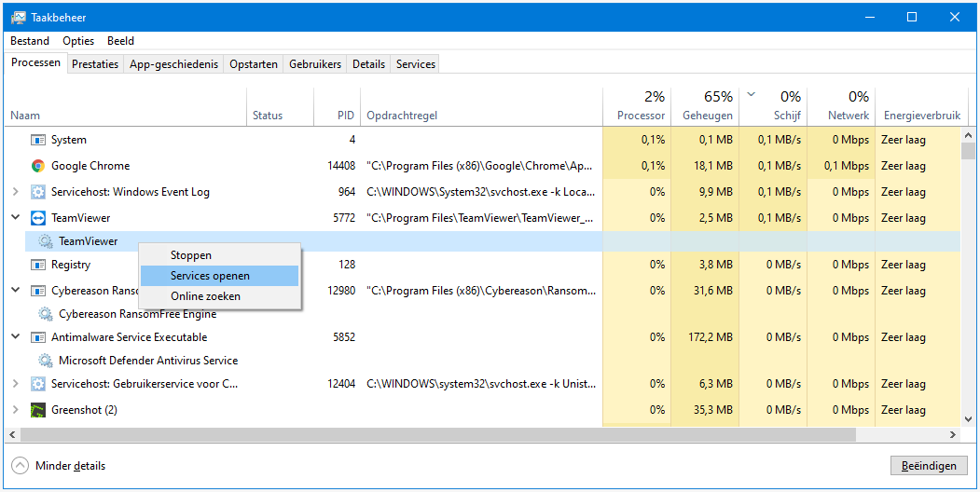
Task: Click the Registry process icon
Action: click(x=38, y=265)
